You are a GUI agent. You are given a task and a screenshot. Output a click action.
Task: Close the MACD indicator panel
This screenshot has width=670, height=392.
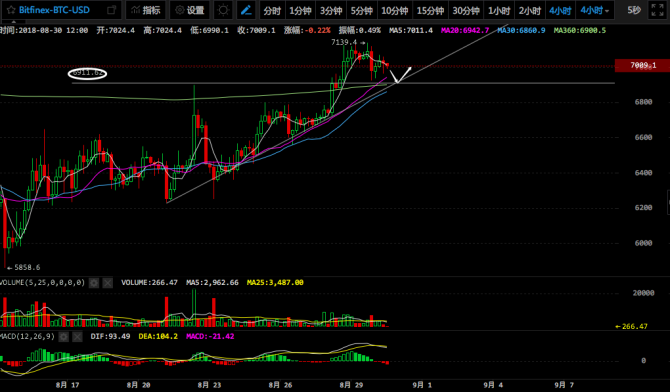click(77, 337)
